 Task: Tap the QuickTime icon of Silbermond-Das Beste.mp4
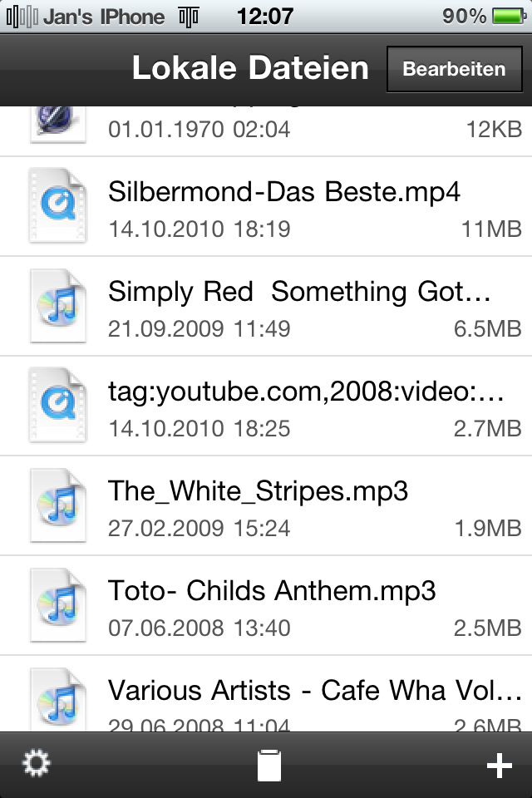click(57, 205)
